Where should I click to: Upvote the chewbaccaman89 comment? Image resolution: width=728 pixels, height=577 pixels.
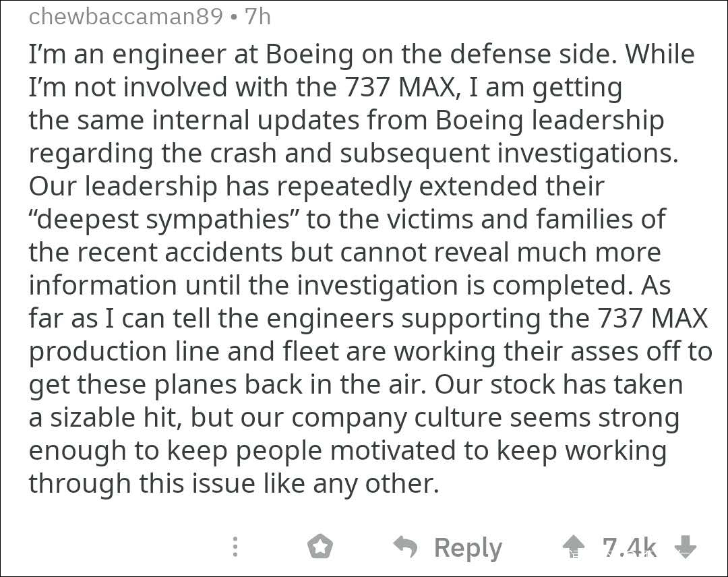[x=575, y=547]
